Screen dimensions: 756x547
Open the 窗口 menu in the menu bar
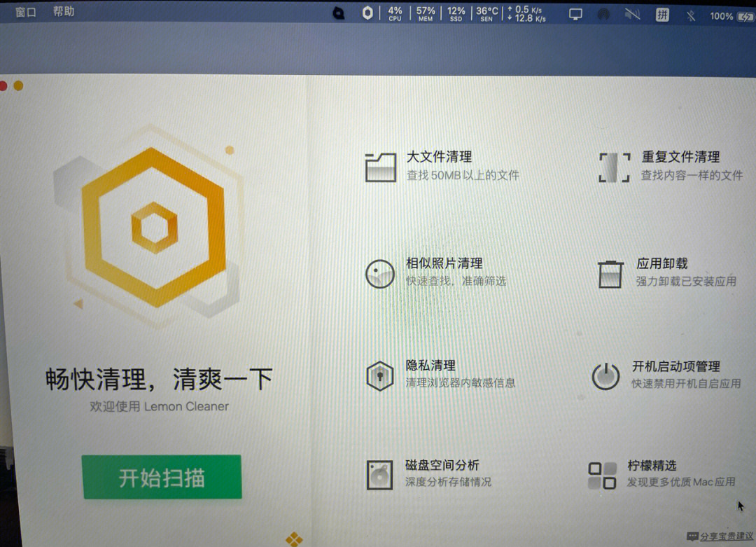(x=26, y=12)
